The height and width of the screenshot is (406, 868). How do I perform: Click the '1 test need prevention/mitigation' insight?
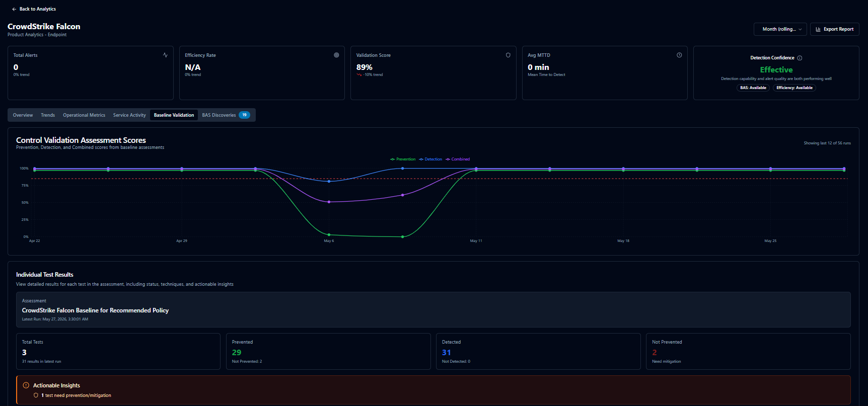pyautogui.click(x=76, y=395)
